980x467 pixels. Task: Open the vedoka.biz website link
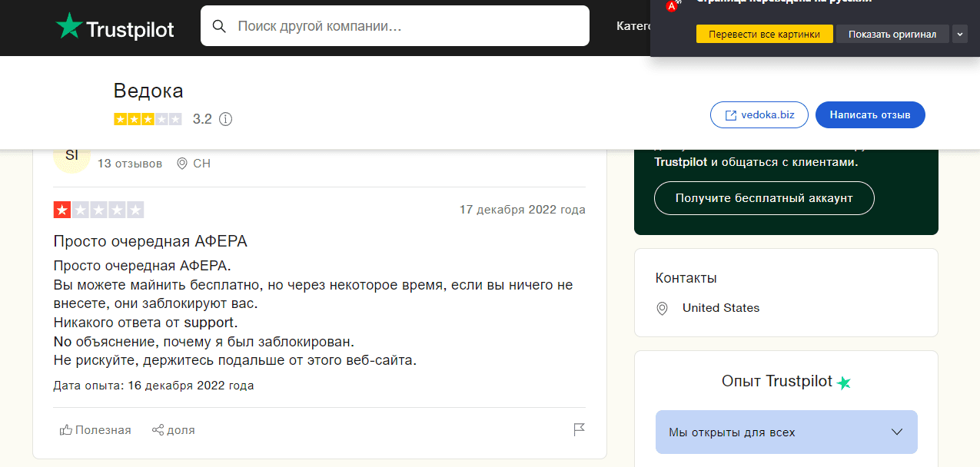pos(759,115)
